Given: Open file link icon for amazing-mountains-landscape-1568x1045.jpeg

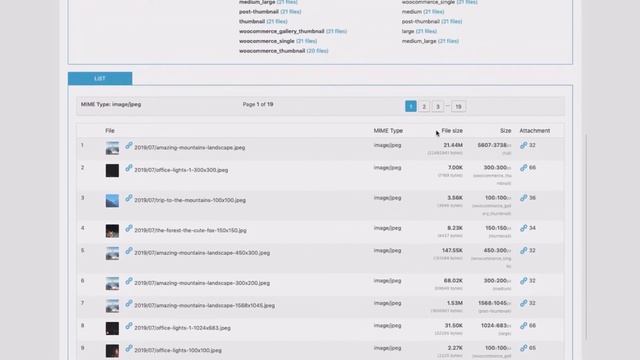Looking at the screenshot, I should tap(129, 303).
